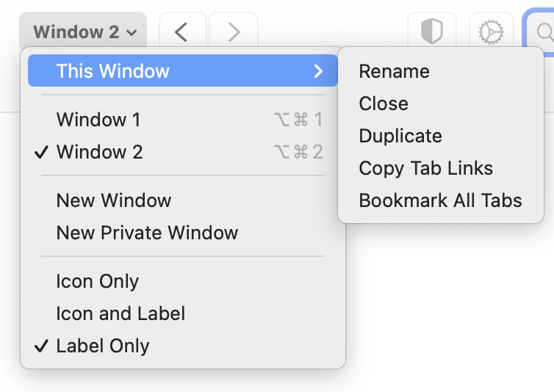The width and height of the screenshot is (554, 392).
Task: Collapse the Window 2 dropdown button
Action: pos(84,32)
